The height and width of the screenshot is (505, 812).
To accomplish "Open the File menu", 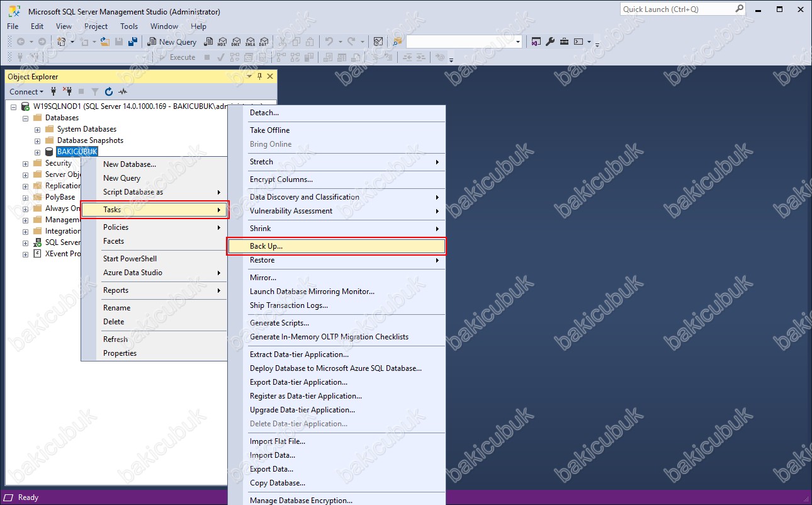I will coord(13,26).
